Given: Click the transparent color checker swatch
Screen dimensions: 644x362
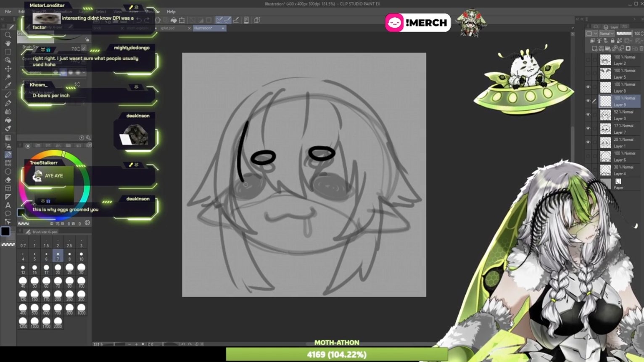Looking at the screenshot, I should (8, 244).
